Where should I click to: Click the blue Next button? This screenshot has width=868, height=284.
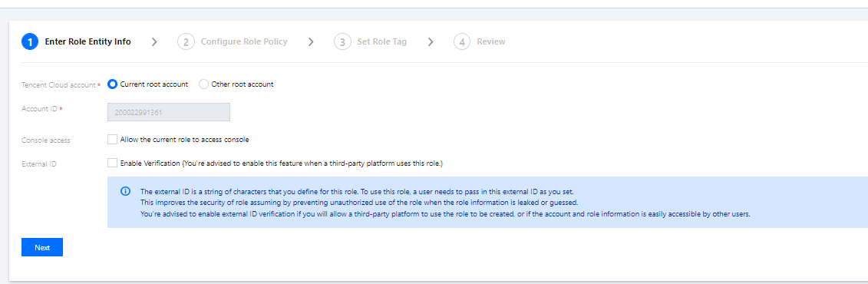click(42, 247)
